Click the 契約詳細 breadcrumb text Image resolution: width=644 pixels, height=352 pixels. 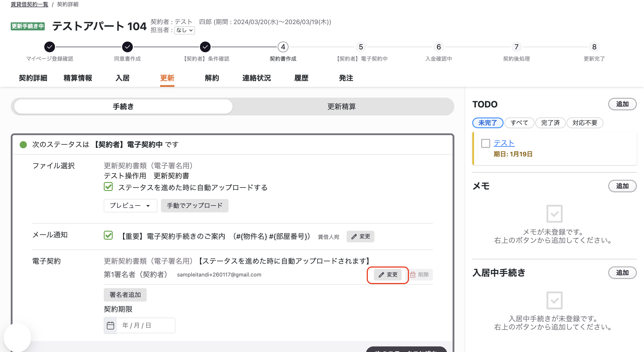(x=68, y=4)
